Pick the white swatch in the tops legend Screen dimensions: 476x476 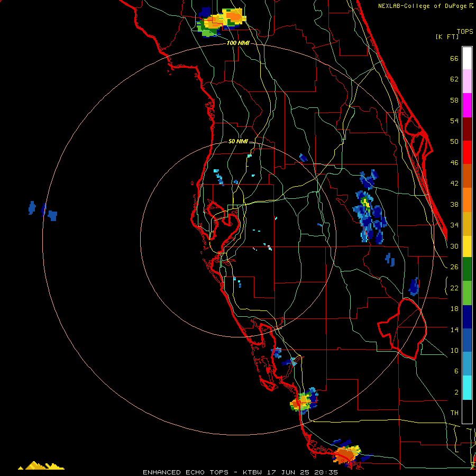click(x=467, y=58)
